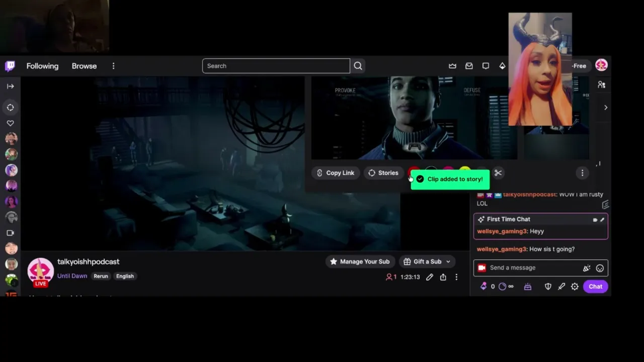Select the English tag
The height and width of the screenshot is (362, 644).
(x=125, y=276)
